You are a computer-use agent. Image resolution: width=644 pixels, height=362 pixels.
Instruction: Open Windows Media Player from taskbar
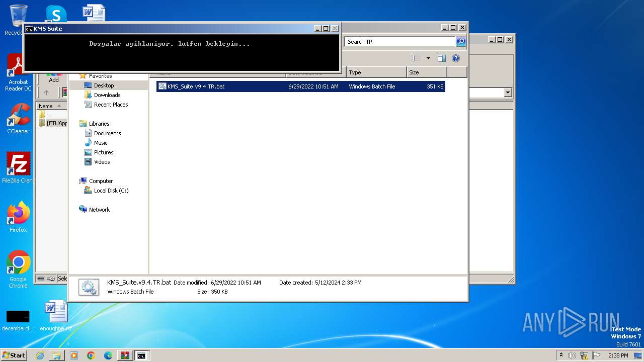pos(74,355)
